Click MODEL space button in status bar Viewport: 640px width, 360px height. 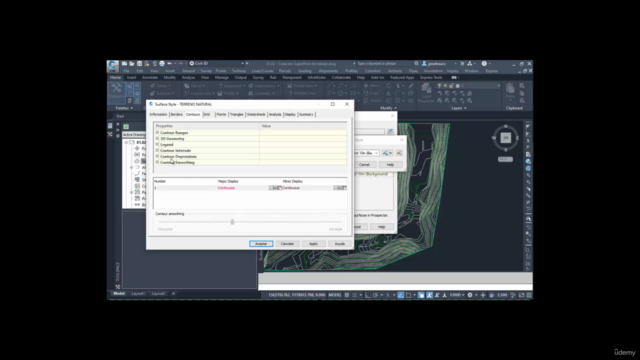click(335, 295)
